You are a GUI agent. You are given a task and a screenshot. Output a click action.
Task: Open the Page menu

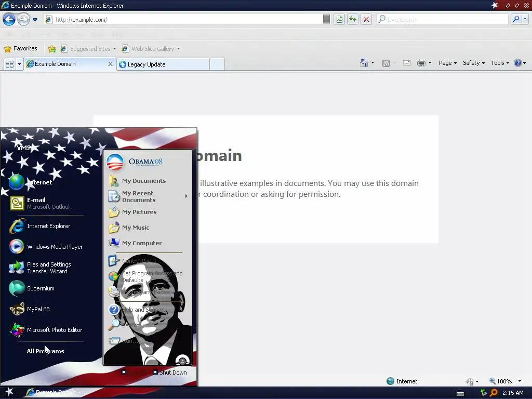tap(448, 63)
